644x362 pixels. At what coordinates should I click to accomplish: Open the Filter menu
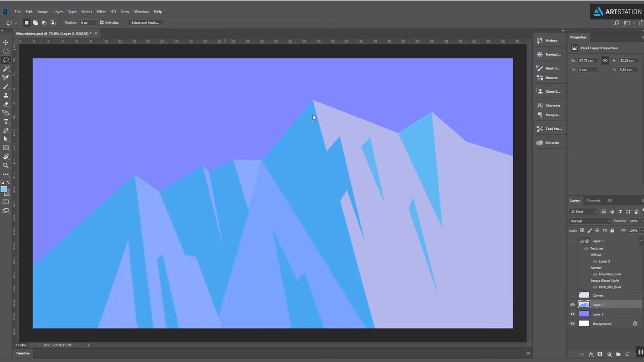[x=101, y=11]
